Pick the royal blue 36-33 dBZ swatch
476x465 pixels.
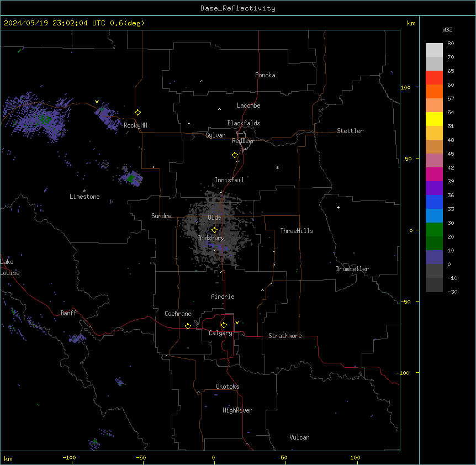click(434, 202)
